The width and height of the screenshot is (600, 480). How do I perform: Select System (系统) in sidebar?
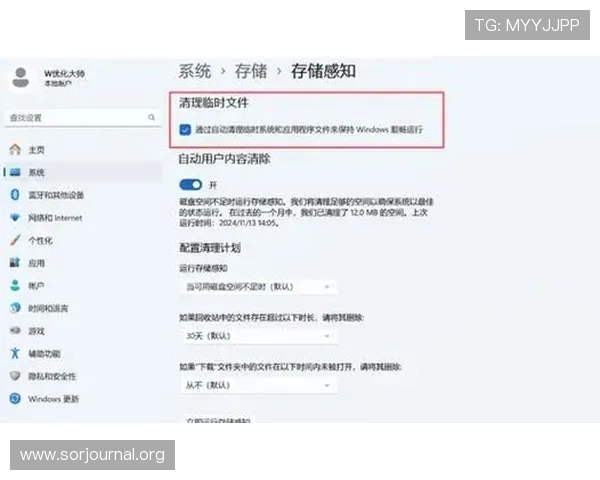coord(83,172)
